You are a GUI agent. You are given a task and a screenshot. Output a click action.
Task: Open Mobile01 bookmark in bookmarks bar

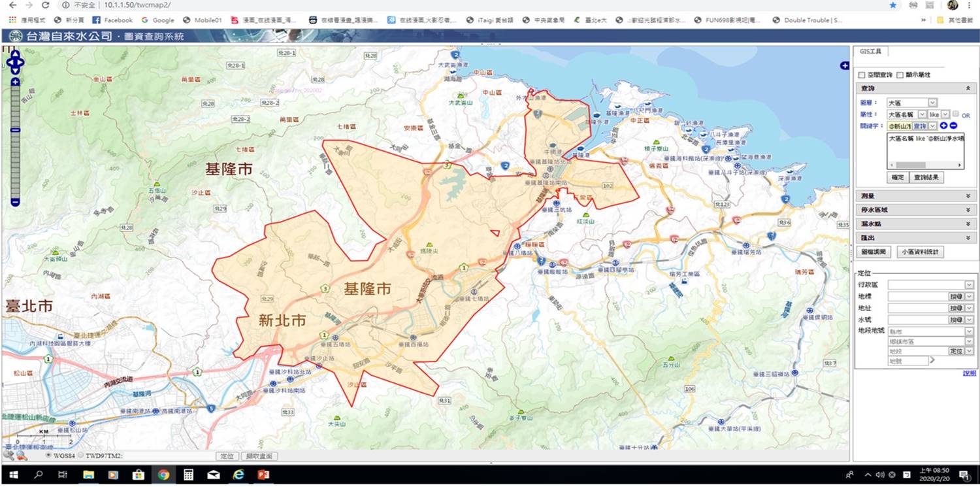click(x=203, y=20)
